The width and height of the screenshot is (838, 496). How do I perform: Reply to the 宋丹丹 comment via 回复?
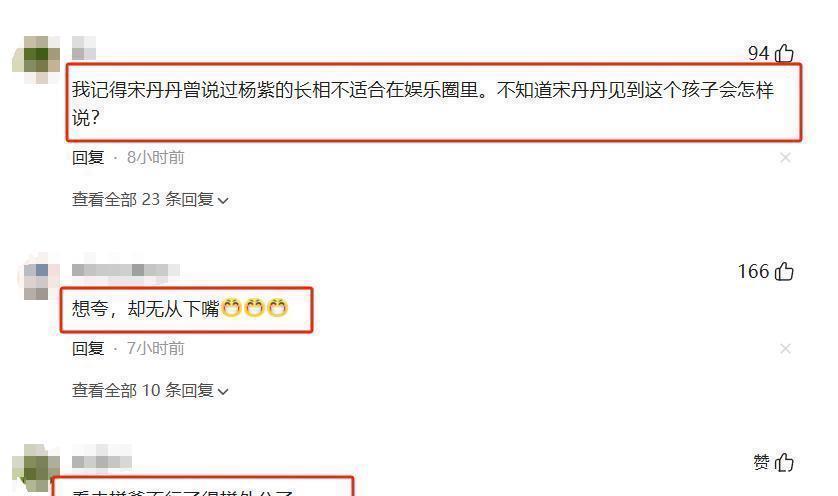pyautogui.click(x=88, y=158)
